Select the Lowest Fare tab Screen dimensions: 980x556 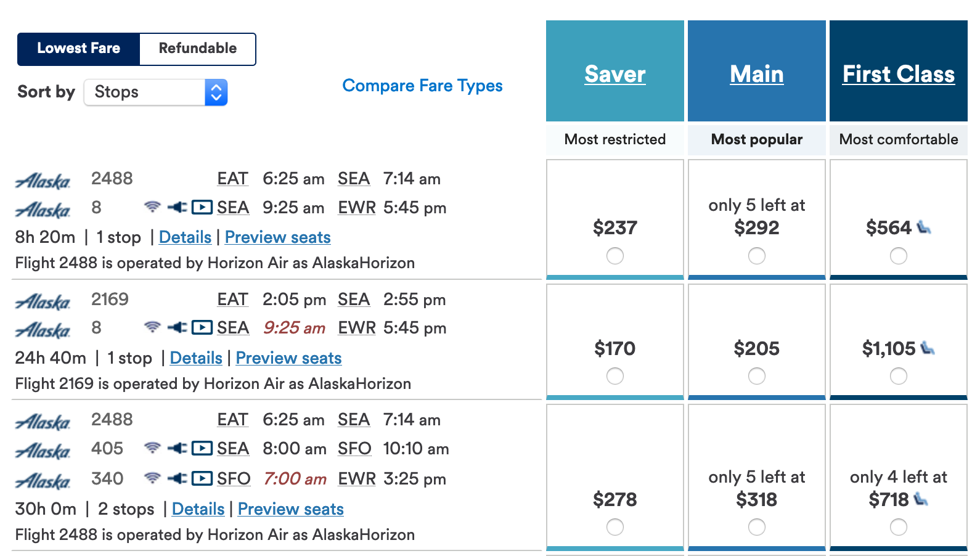click(x=79, y=49)
